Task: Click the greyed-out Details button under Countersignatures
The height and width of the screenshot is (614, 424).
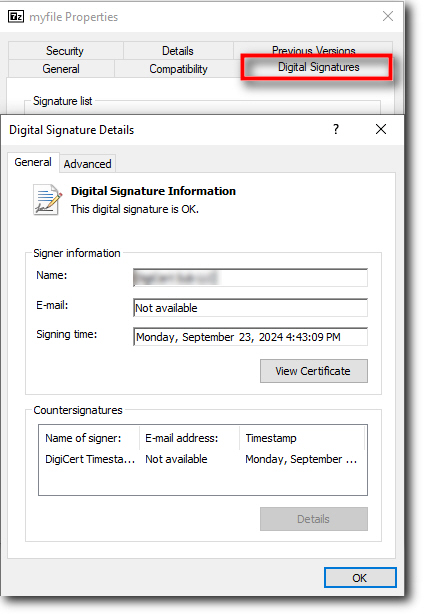Action: [314, 519]
